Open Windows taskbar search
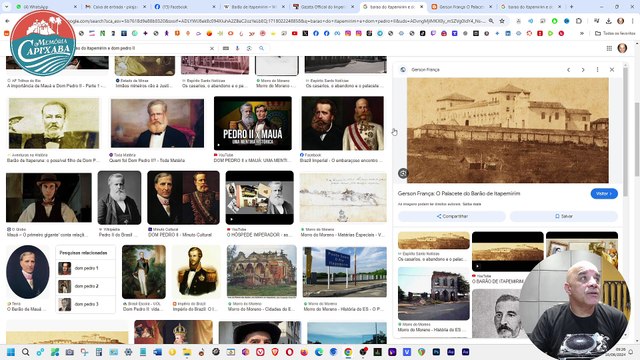The height and width of the screenshot is (360, 640). click(x=25, y=352)
